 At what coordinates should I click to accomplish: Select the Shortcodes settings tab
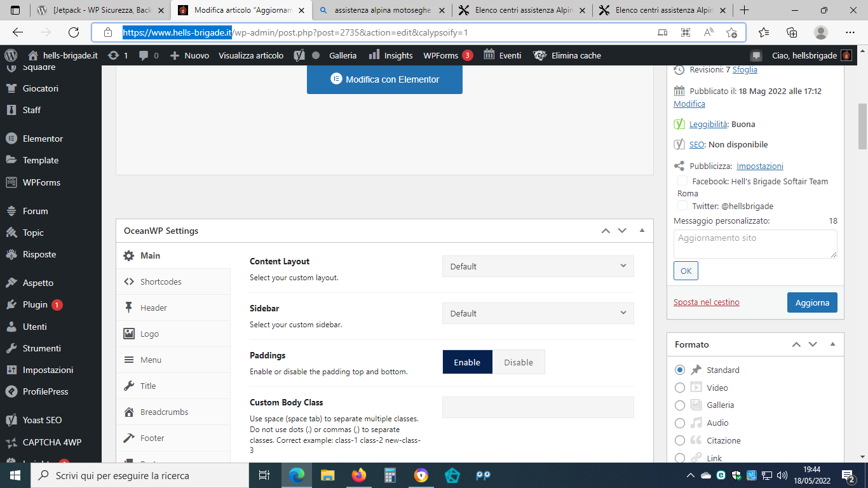(173, 281)
